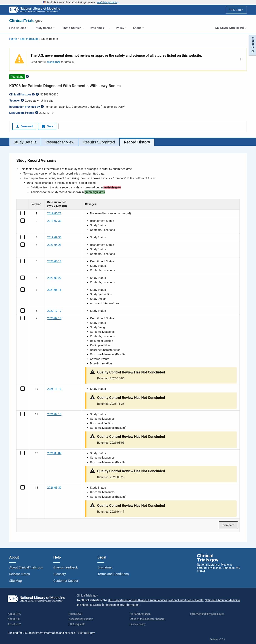The height and width of the screenshot is (644, 256).
Task: Click the info icon next to Recruiting status
Action: [28, 76]
